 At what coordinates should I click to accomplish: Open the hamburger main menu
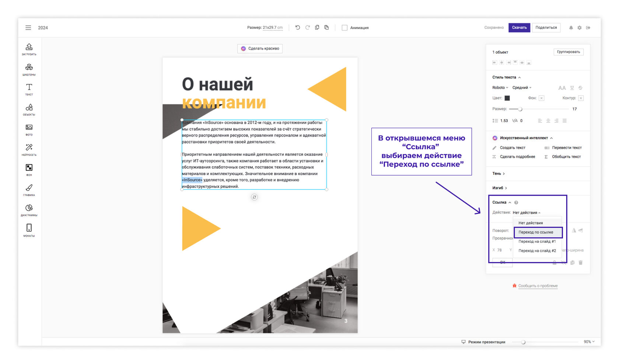pyautogui.click(x=28, y=28)
